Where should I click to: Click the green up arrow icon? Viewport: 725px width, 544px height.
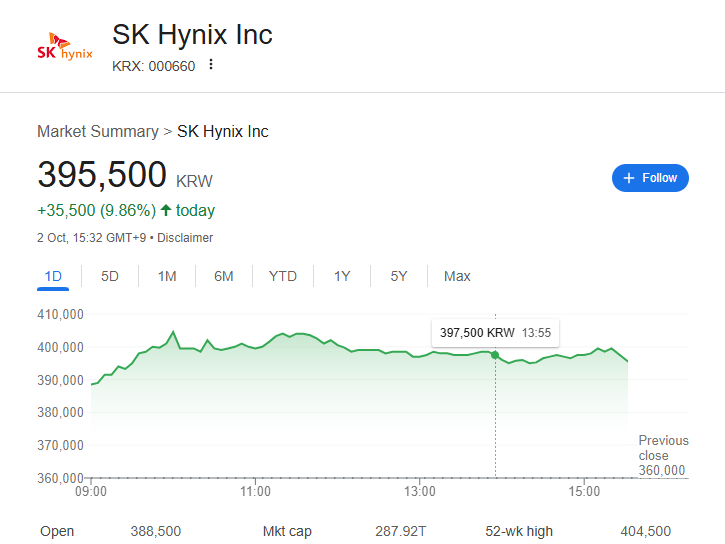166,210
